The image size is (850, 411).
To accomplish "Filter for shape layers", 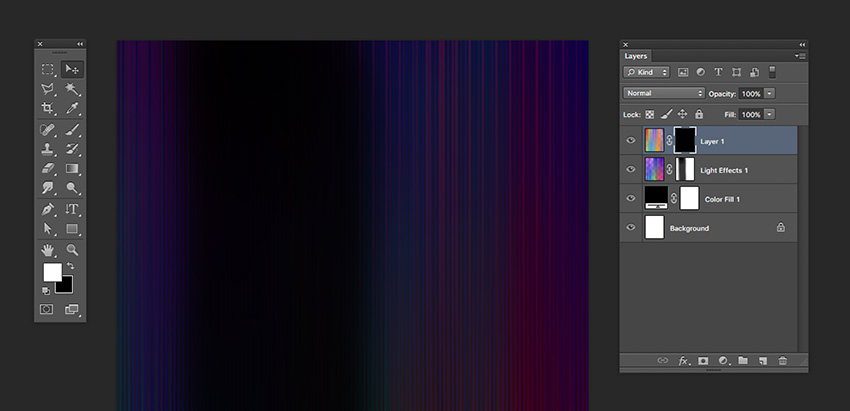I will [x=736, y=72].
